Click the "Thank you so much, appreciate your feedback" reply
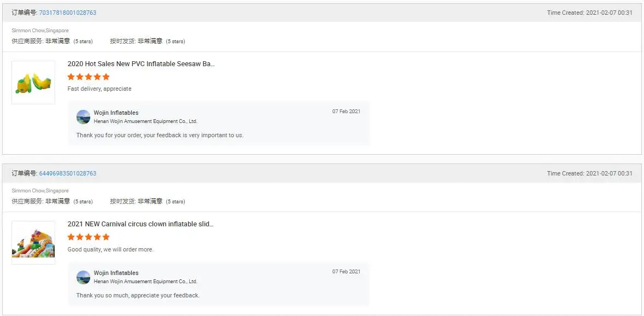 138,295
